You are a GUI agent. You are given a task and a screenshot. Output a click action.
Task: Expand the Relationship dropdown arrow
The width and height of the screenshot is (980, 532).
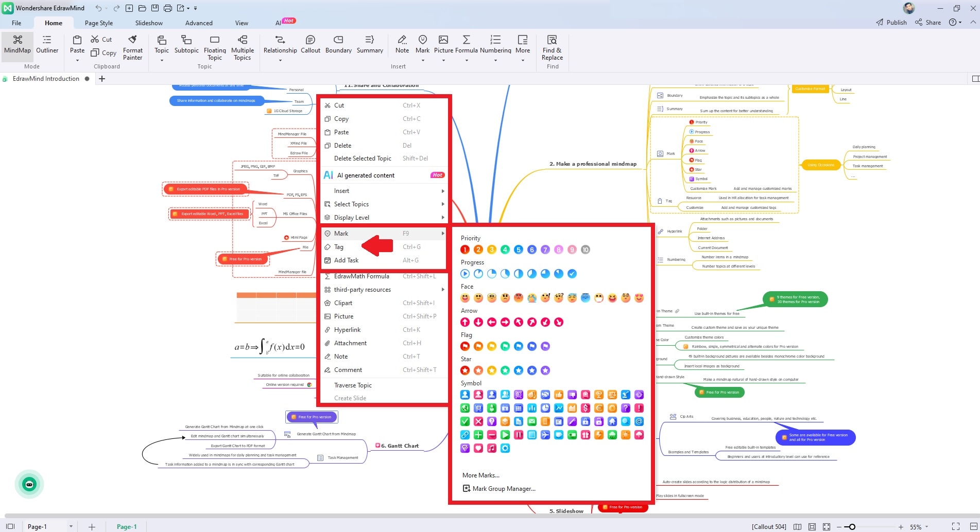pyautogui.click(x=280, y=60)
